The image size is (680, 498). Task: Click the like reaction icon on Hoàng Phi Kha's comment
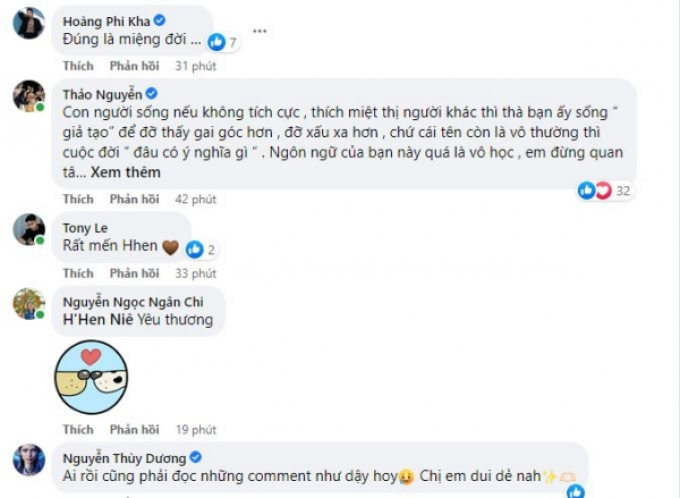[216, 42]
